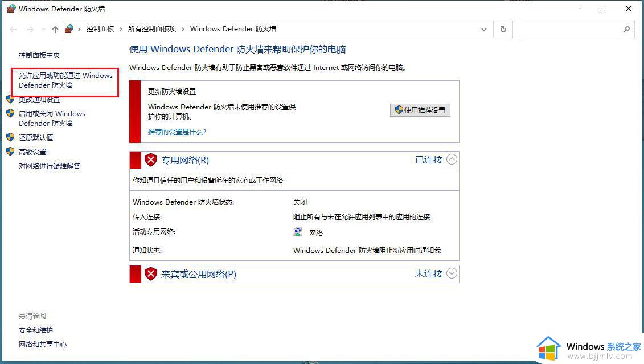Open 还原默认值 link
Image resolution: width=644 pixels, height=364 pixels.
[36, 137]
